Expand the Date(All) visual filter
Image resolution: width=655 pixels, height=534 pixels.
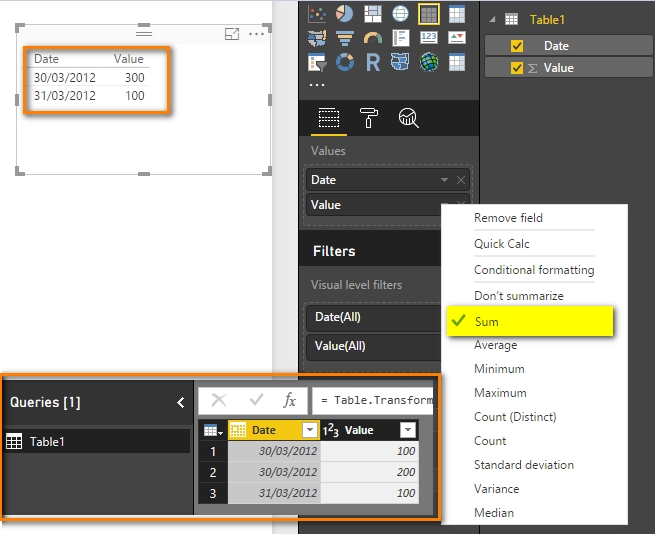(374, 317)
